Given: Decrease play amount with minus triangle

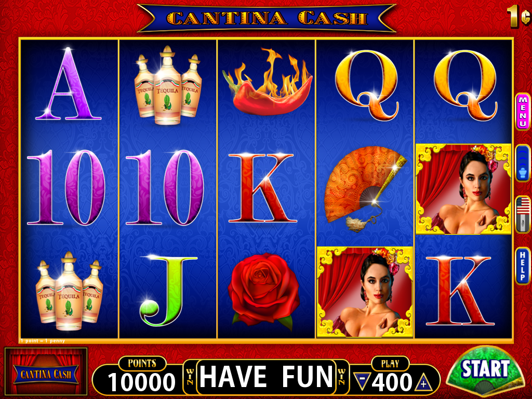Looking at the screenshot, I should click(x=362, y=381).
